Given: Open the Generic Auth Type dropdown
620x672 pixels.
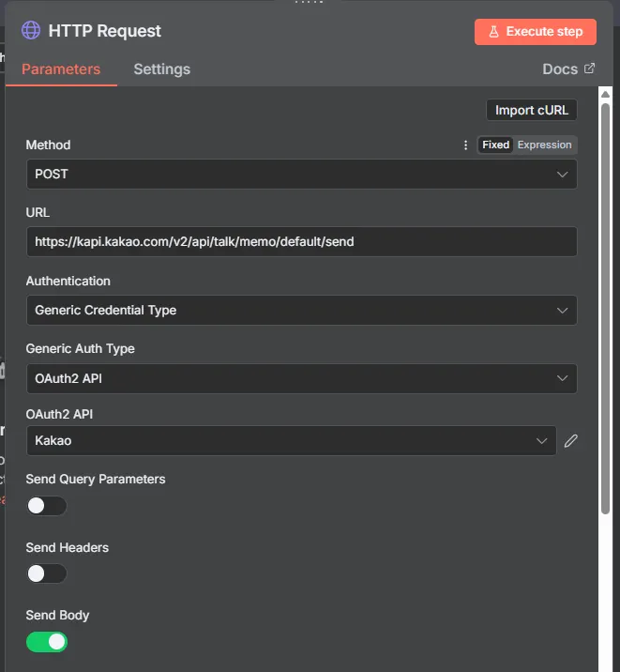Looking at the screenshot, I should 300,378.
